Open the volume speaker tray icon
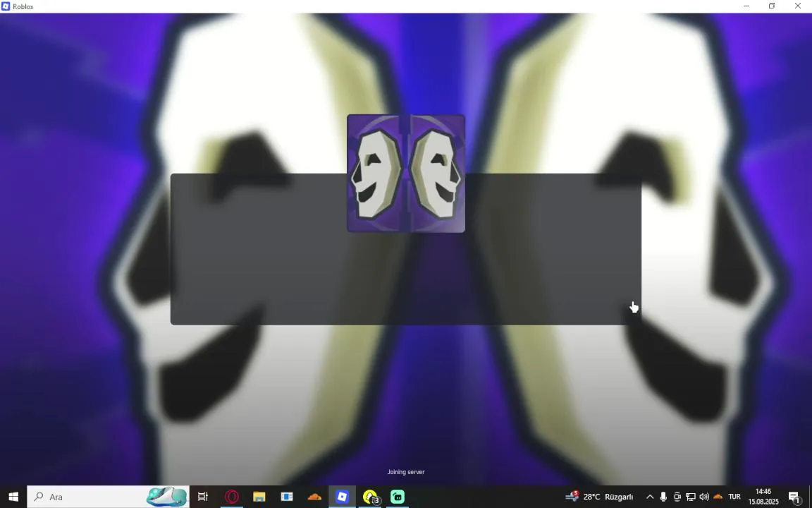 point(703,497)
